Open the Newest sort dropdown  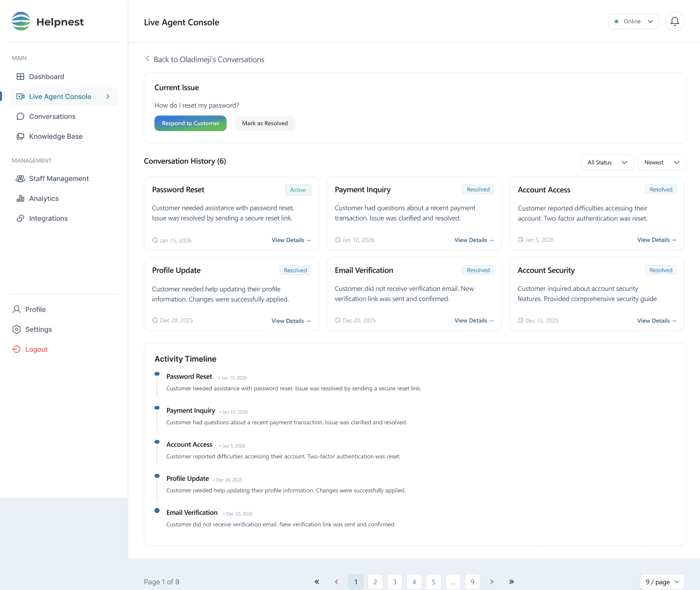point(662,163)
